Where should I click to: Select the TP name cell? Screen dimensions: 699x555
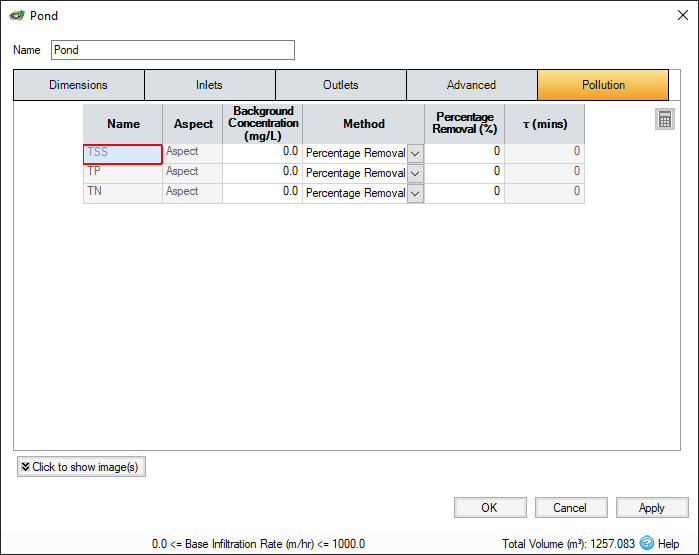pyautogui.click(x=123, y=173)
